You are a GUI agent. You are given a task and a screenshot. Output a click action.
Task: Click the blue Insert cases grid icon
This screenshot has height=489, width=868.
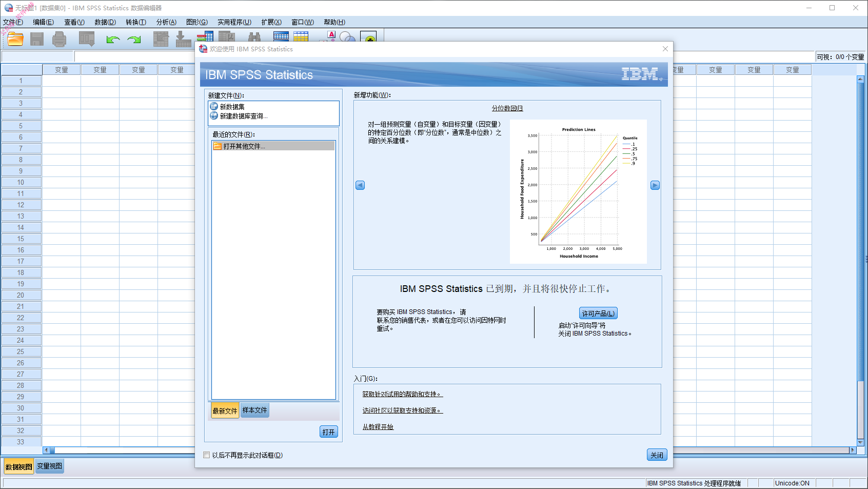coord(281,36)
